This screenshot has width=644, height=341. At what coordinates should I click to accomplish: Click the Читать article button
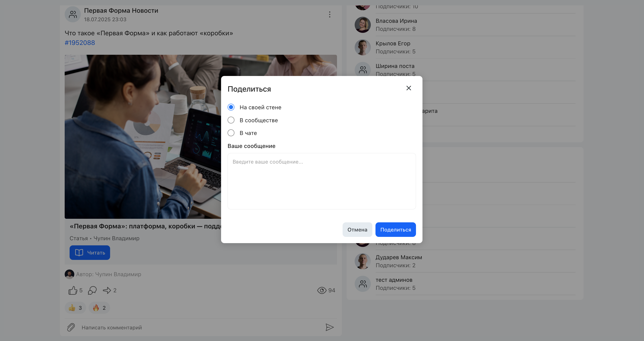(x=90, y=252)
